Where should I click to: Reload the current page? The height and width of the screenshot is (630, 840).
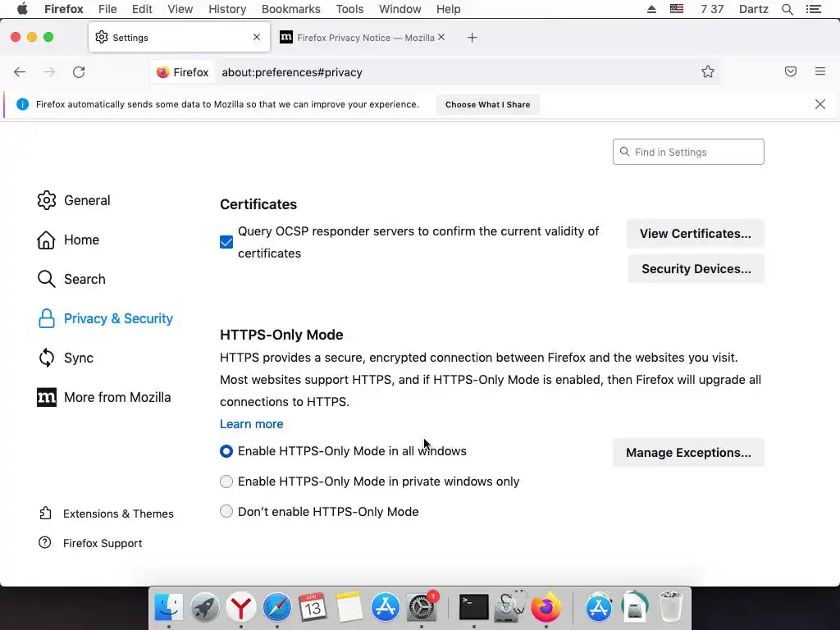point(79,72)
